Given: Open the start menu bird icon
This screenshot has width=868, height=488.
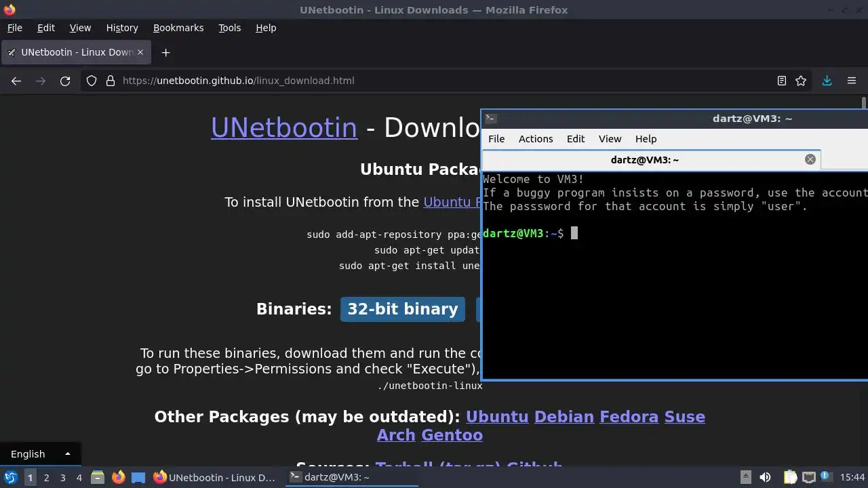Looking at the screenshot, I should click(x=11, y=477).
